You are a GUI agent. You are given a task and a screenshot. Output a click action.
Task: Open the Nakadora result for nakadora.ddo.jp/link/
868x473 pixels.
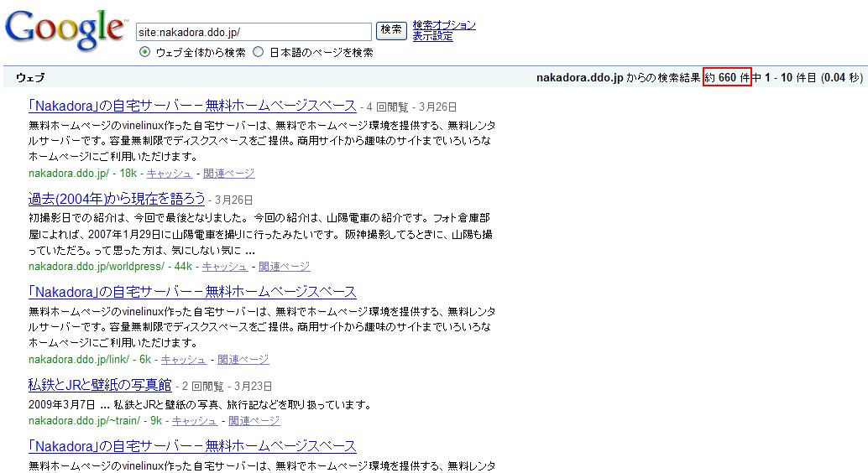(x=192, y=292)
